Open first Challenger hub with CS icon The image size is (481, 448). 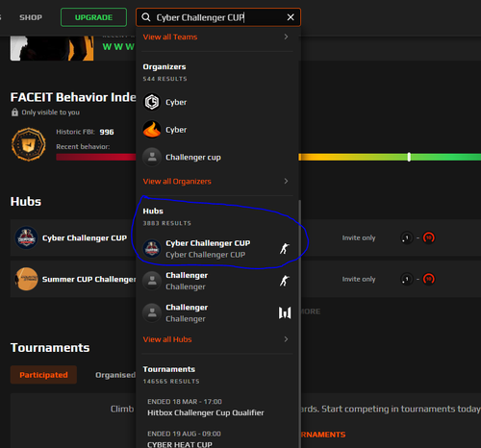point(217,281)
